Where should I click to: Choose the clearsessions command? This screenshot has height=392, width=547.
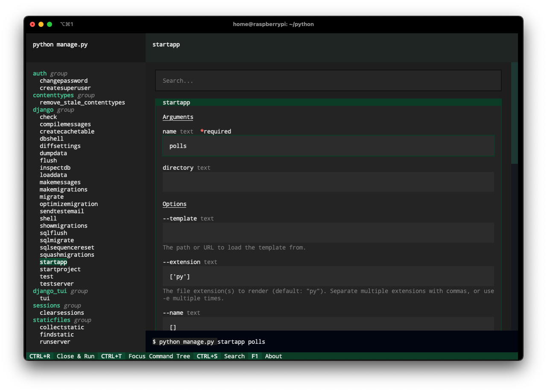[x=62, y=313]
